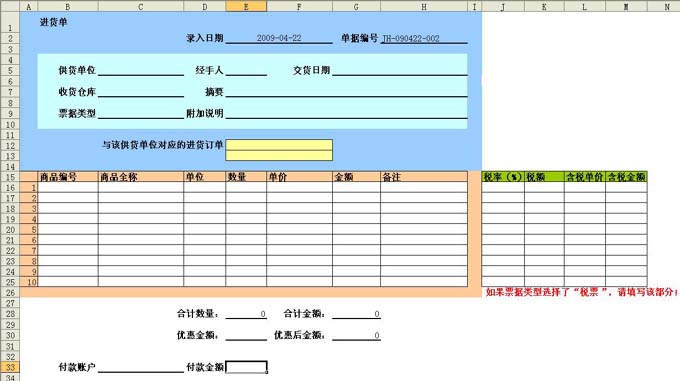
Task: Click the 单位 column header cell
Action: 205,177
